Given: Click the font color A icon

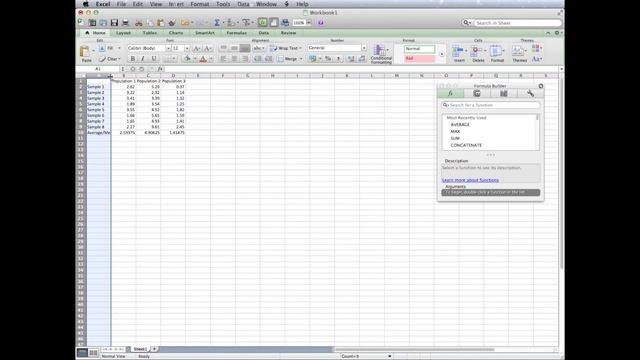Looking at the screenshot, I should point(203,59).
